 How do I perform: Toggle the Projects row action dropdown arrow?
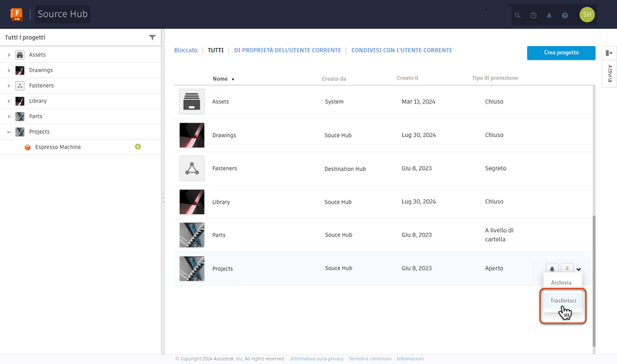(579, 269)
